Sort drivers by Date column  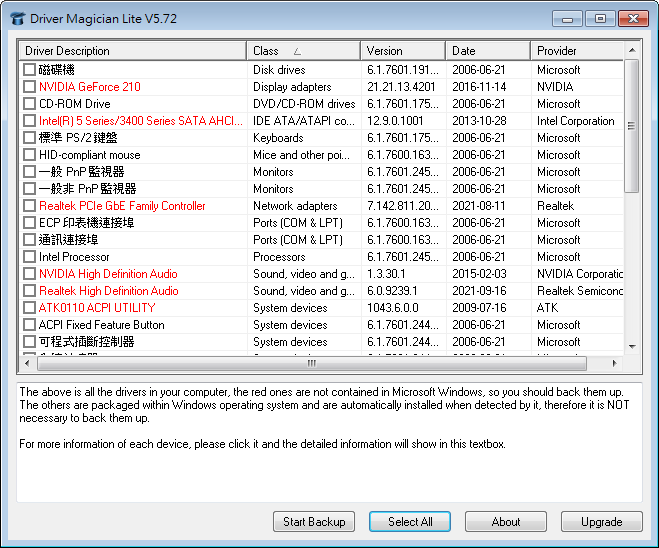coord(487,51)
